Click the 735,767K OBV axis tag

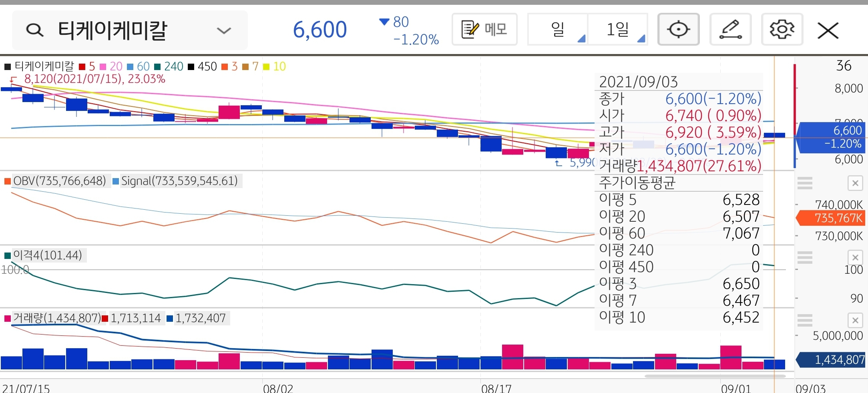point(831,218)
